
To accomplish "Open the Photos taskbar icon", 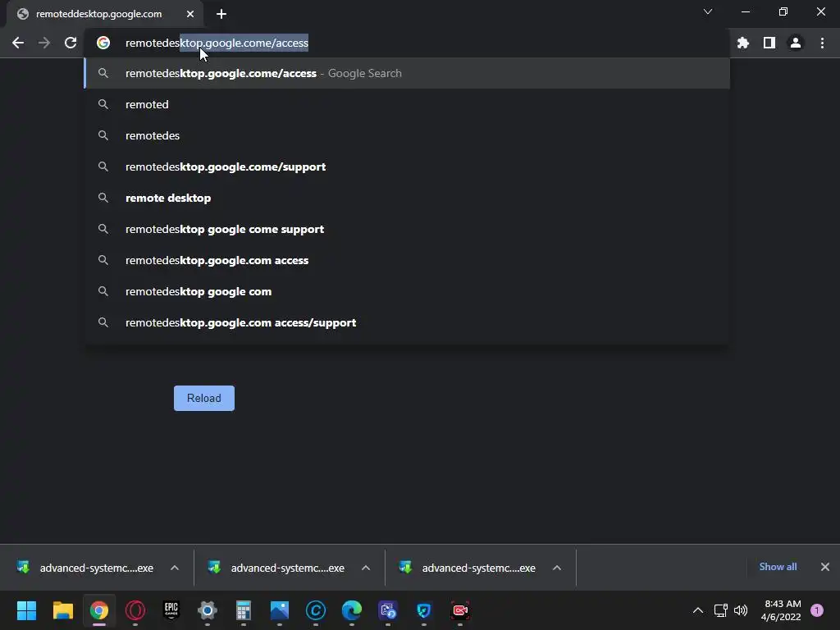I will pos(280,610).
